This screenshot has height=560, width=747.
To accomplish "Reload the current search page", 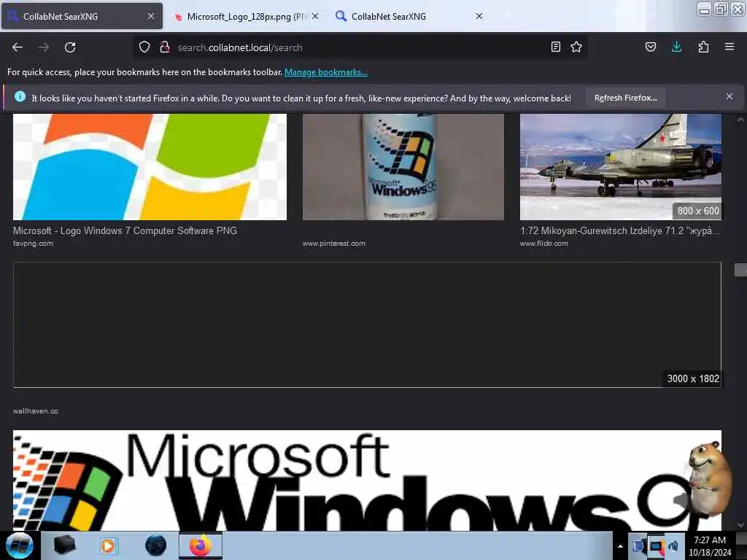I will (70, 47).
